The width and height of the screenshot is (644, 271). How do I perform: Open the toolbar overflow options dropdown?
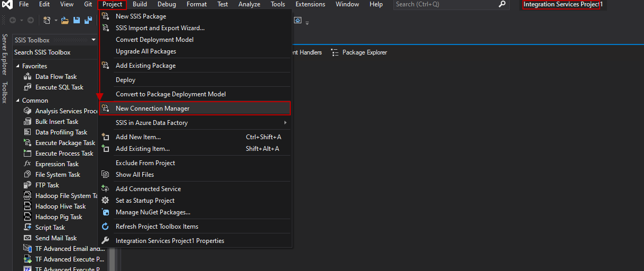[307, 22]
